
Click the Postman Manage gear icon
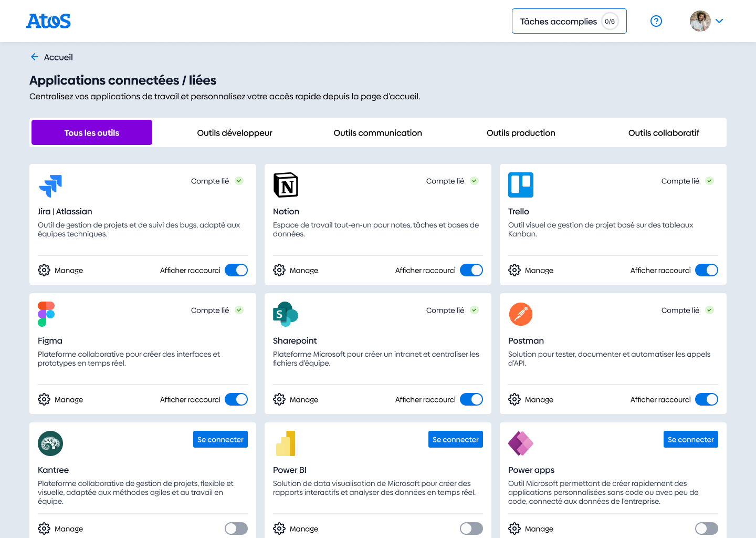(x=514, y=399)
